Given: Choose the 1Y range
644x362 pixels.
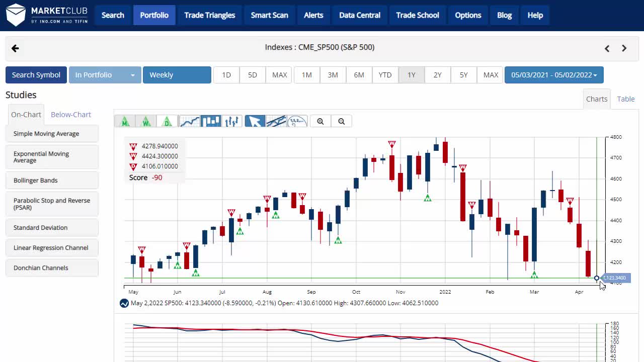Looking at the screenshot, I should coord(412,75).
